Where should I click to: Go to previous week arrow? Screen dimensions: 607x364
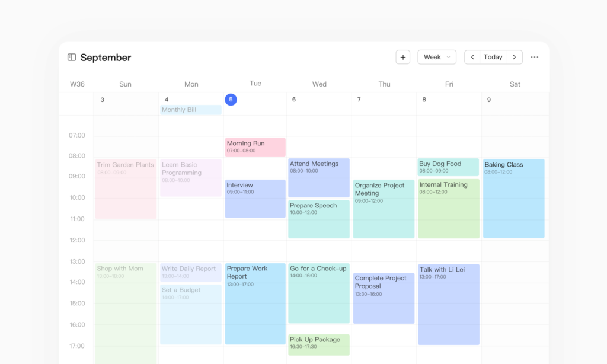[472, 57]
